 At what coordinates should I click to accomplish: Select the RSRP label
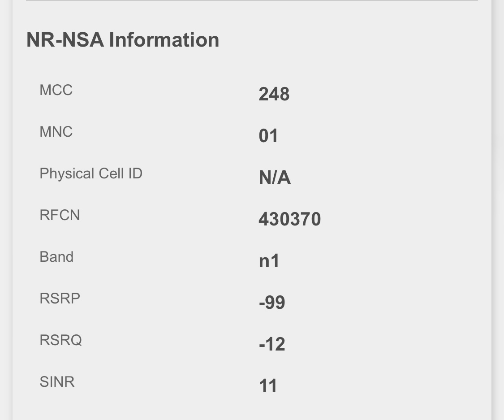point(60,299)
